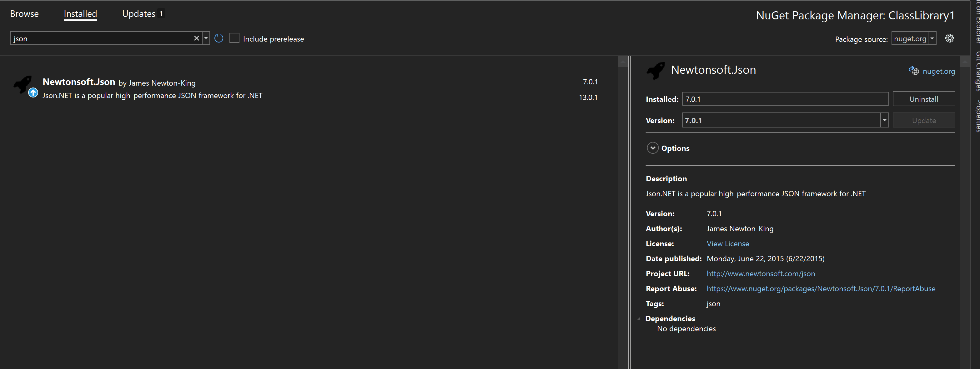Uninstall Newtonsoft.Json with the Uninstall button
The height and width of the screenshot is (369, 980).
(x=924, y=98)
